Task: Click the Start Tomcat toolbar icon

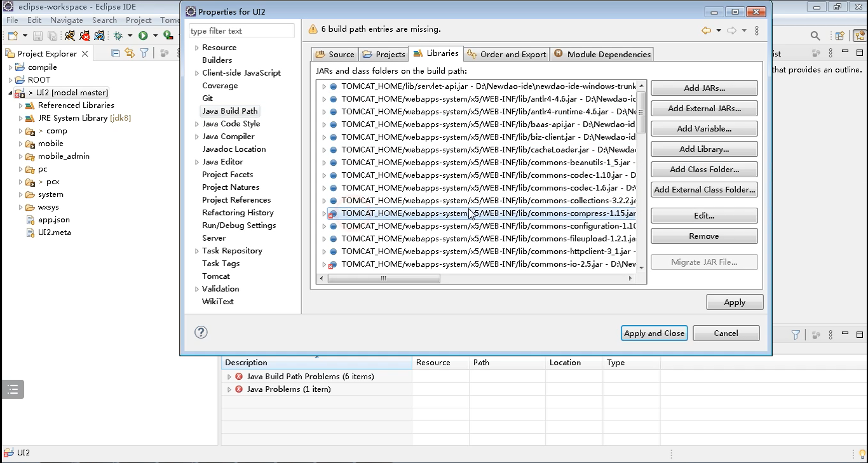Action: click(x=70, y=36)
